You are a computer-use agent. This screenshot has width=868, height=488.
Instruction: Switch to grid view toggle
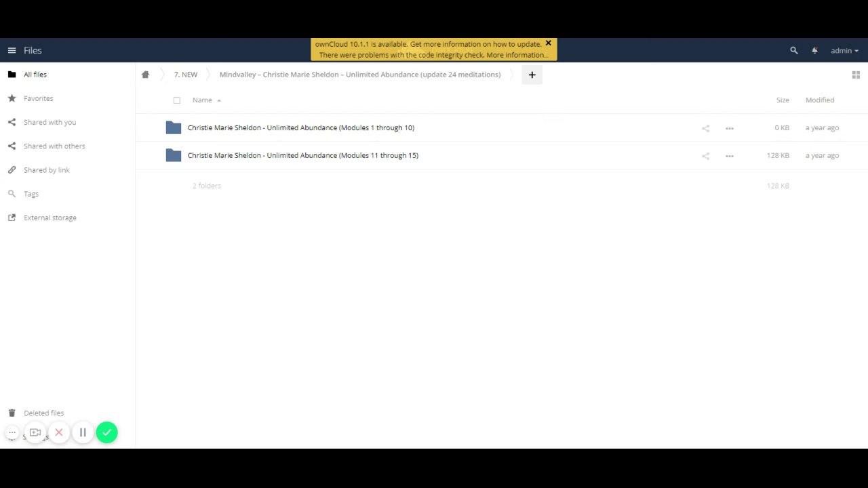[x=856, y=75]
